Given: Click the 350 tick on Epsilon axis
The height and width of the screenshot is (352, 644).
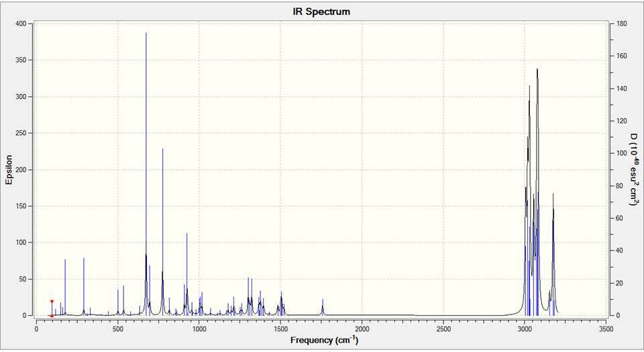Looking at the screenshot, I should tap(21, 60).
